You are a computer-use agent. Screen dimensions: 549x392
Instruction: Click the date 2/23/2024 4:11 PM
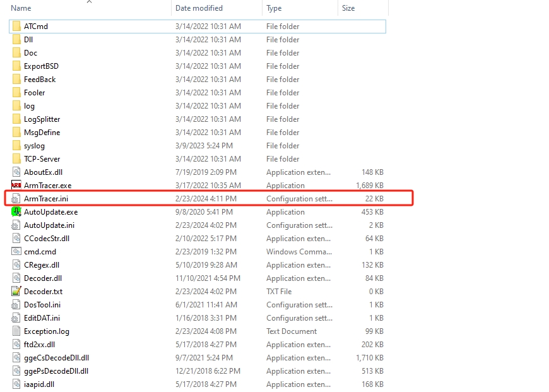[x=206, y=199]
